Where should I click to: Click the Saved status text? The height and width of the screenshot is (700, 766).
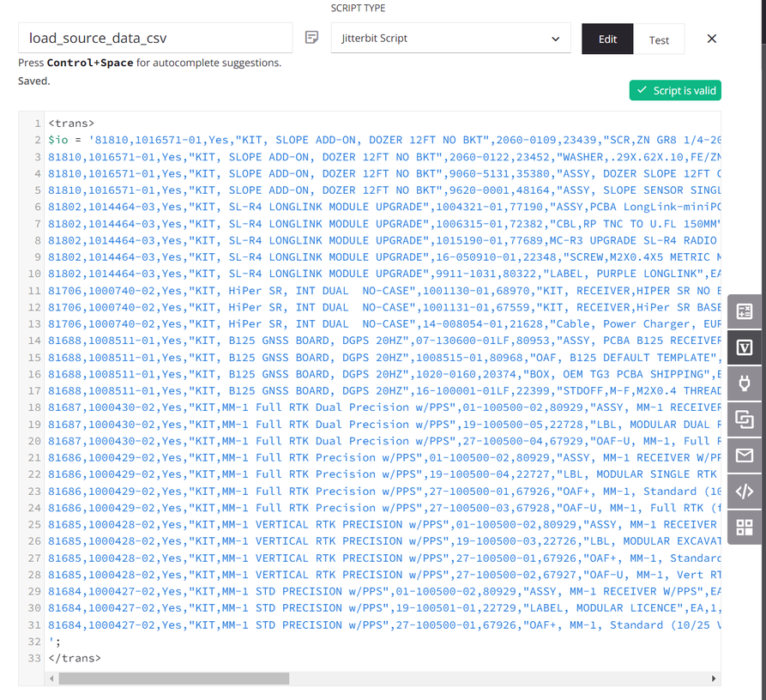click(33, 81)
